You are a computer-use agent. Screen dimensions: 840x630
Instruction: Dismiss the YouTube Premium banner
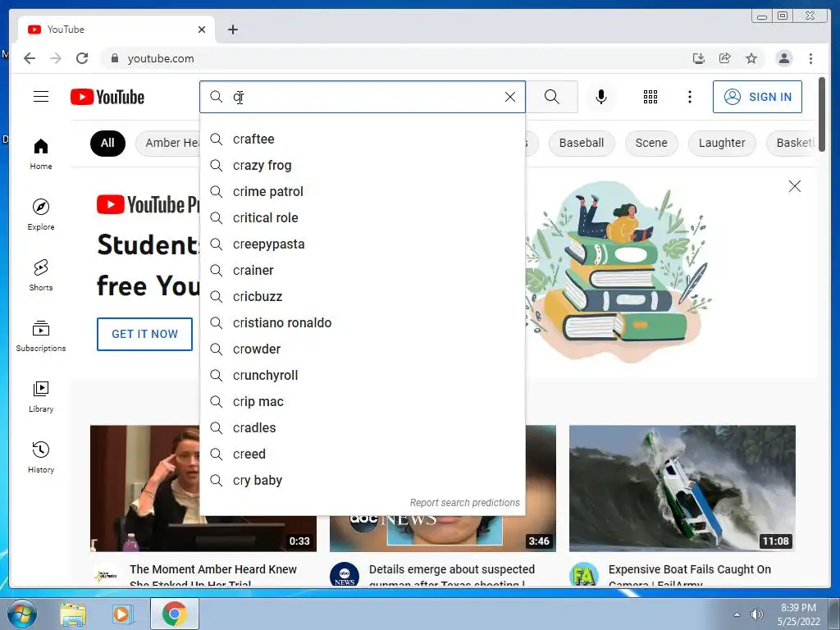coord(794,186)
